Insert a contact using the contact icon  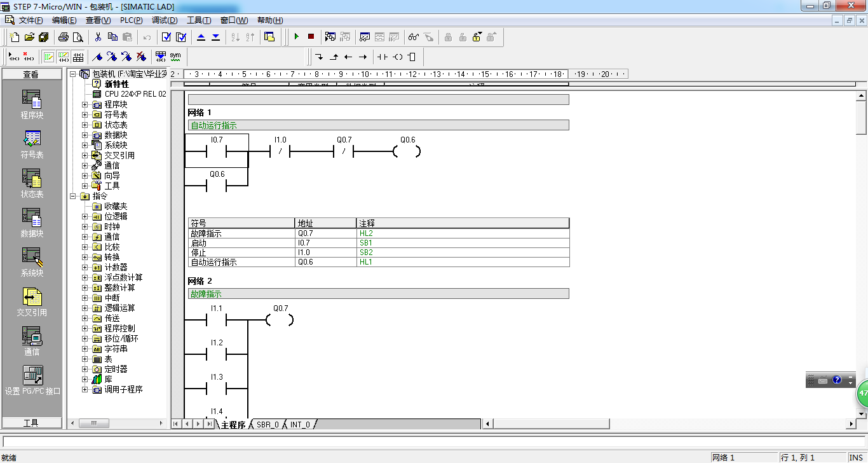click(x=382, y=57)
